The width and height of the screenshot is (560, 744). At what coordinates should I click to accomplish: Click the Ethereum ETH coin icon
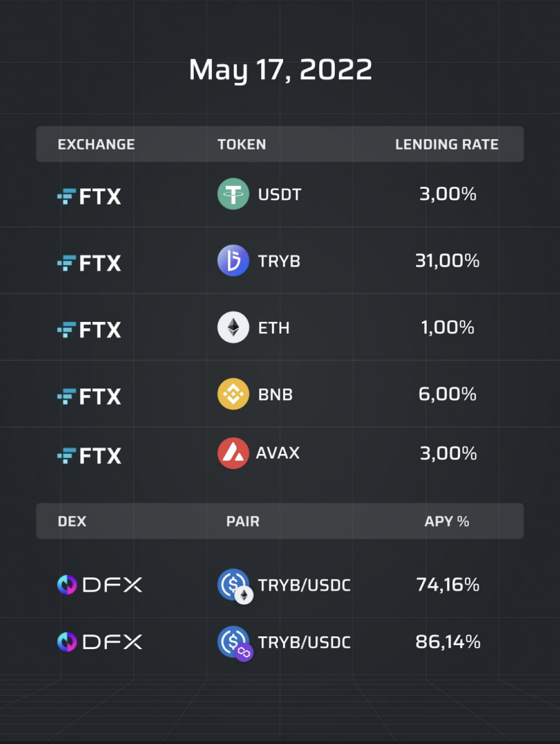coord(233,327)
